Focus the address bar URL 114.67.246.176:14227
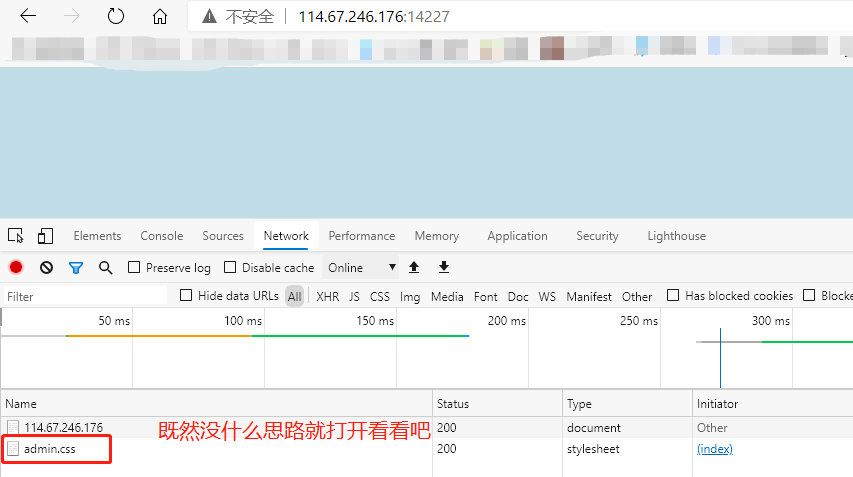The width and height of the screenshot is (853, 477). [x=374, y=17]
